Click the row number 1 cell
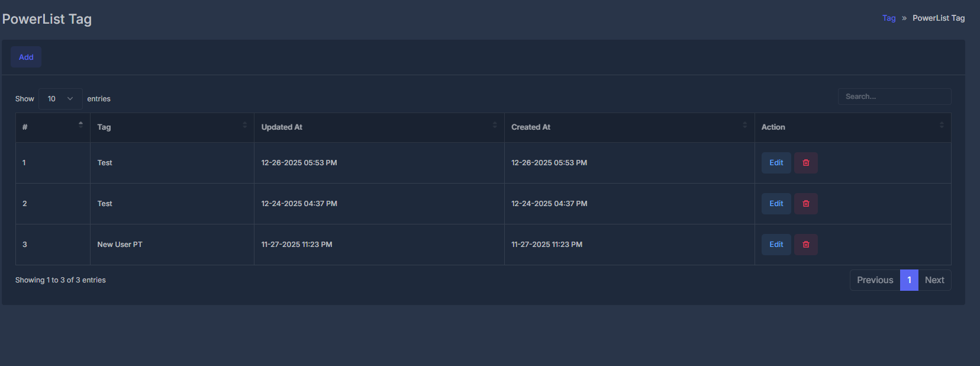 53,163
